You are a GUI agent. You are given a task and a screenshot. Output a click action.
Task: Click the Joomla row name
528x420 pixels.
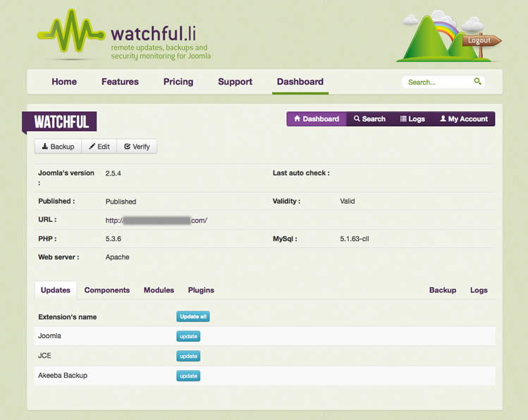49,335
